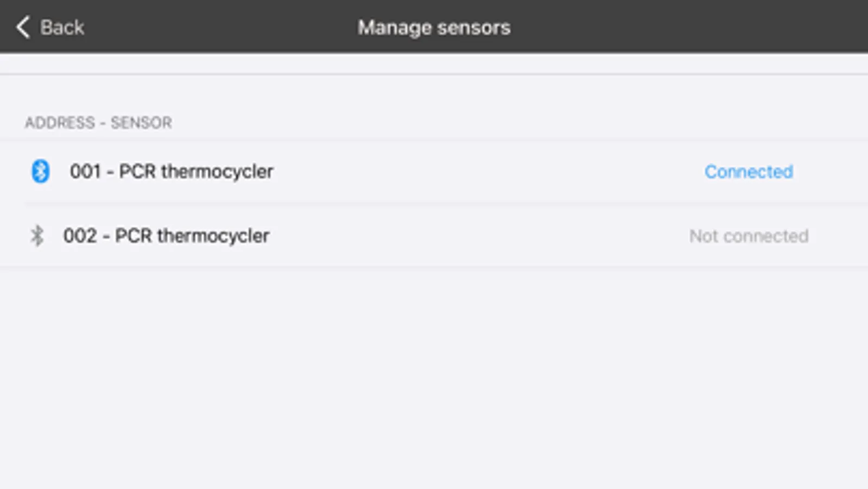Screen dimensions: 868x489
Task: Click the gray Bluetooth icon for sensor 002
Action: pyautogui.click(x=37, y=236)
